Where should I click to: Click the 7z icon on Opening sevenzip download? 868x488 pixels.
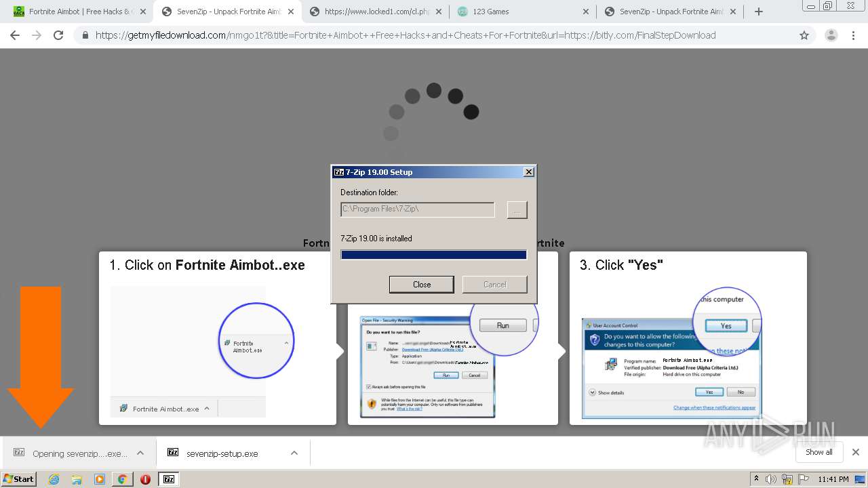[x=19, y=452]
